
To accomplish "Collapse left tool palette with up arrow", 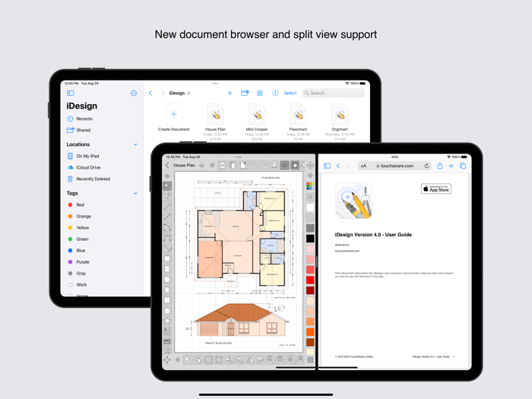I will pyautogui.click(x=167, y=176).
